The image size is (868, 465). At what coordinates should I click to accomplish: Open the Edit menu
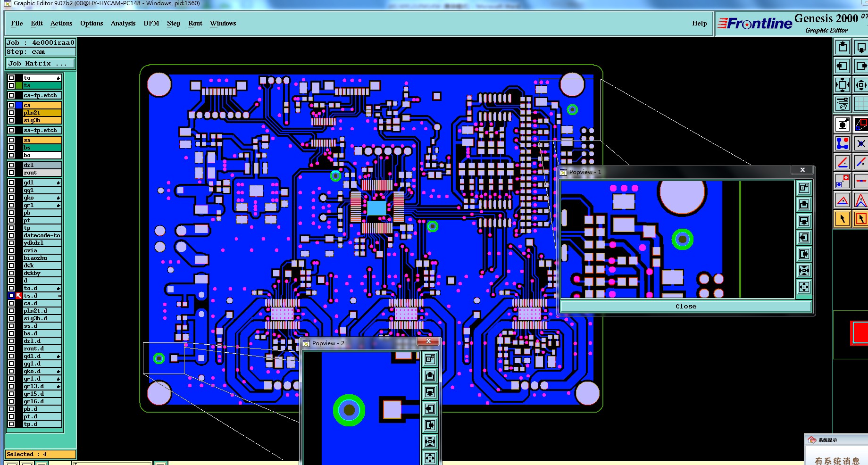point(37,23)
